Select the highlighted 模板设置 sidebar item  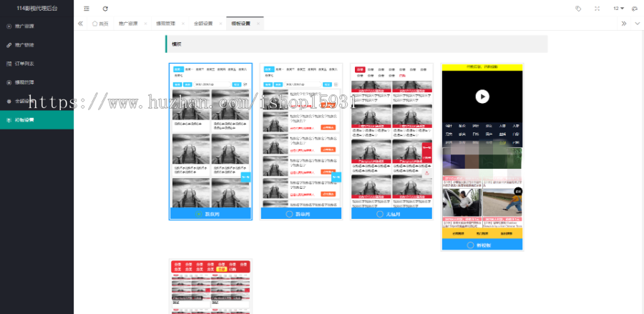coord(36,120)
